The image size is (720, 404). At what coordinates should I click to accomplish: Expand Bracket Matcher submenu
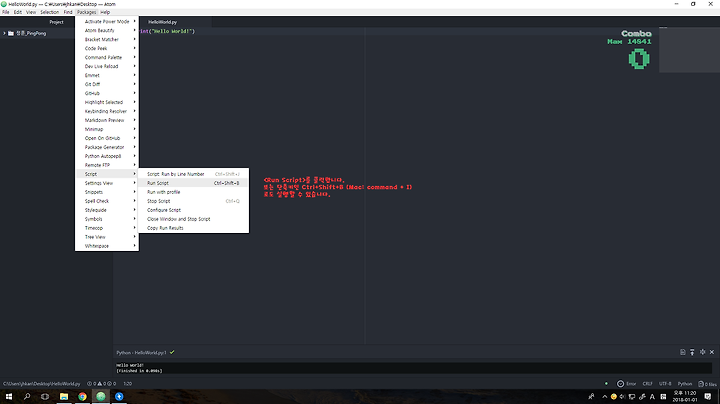click(107, 39)
